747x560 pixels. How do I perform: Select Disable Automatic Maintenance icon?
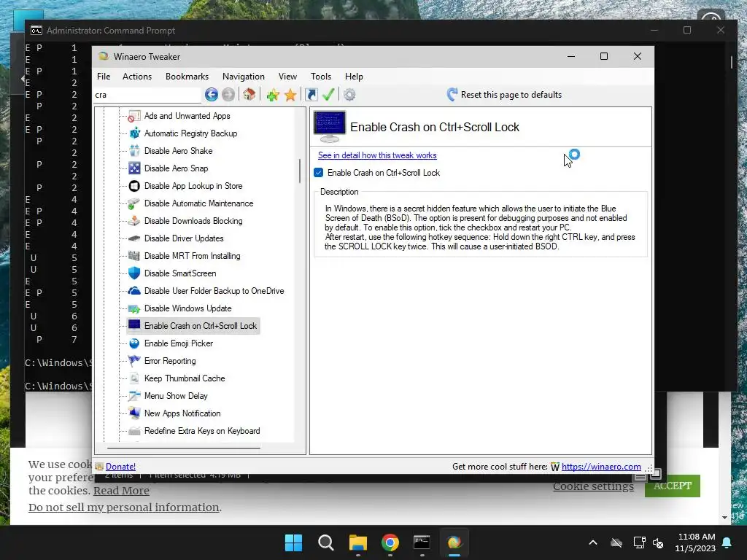pyautogui.click(x=134, y=203)
